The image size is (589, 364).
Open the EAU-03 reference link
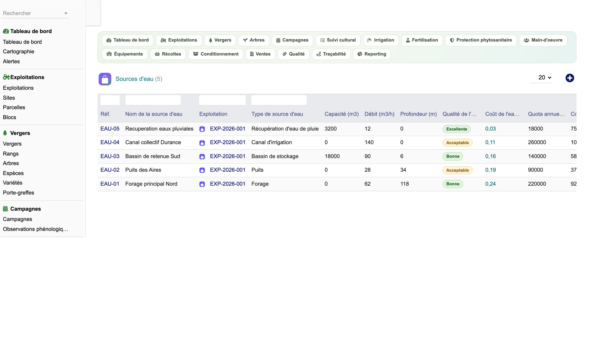110,156
